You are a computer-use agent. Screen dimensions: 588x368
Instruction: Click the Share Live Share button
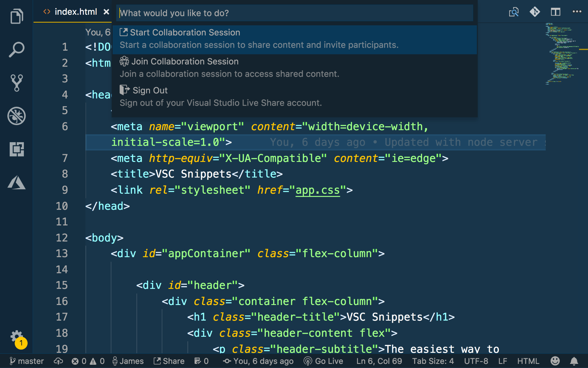pos(169,361)
